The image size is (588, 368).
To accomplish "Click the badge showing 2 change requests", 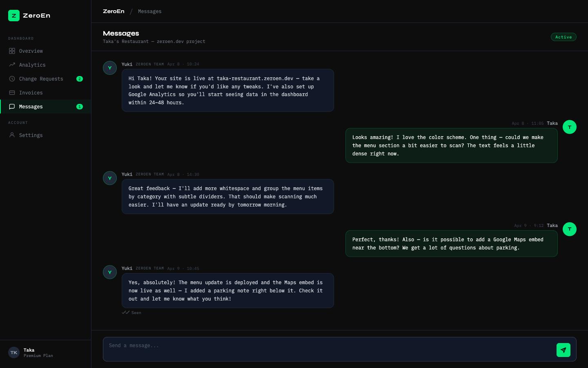I will [x=80, y=79].
